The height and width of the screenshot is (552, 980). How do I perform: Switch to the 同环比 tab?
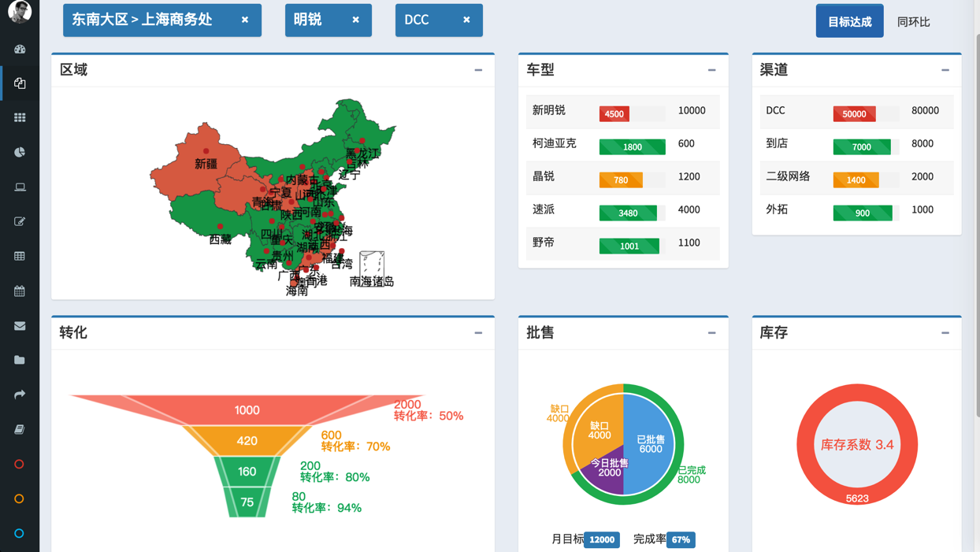[x=913, y=21]
